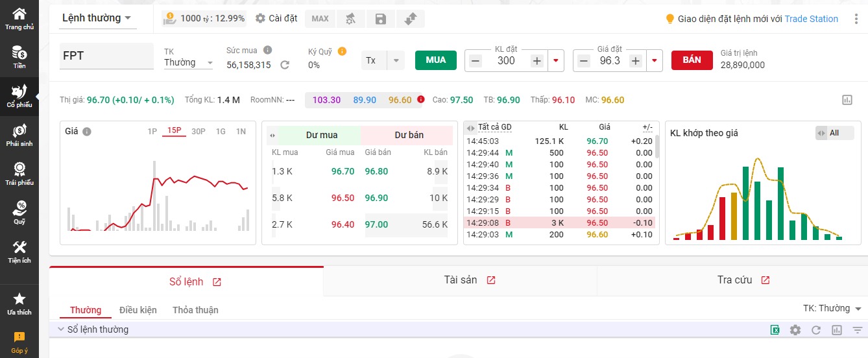Go to Trái phiếu in sidebar

[19, 174]
